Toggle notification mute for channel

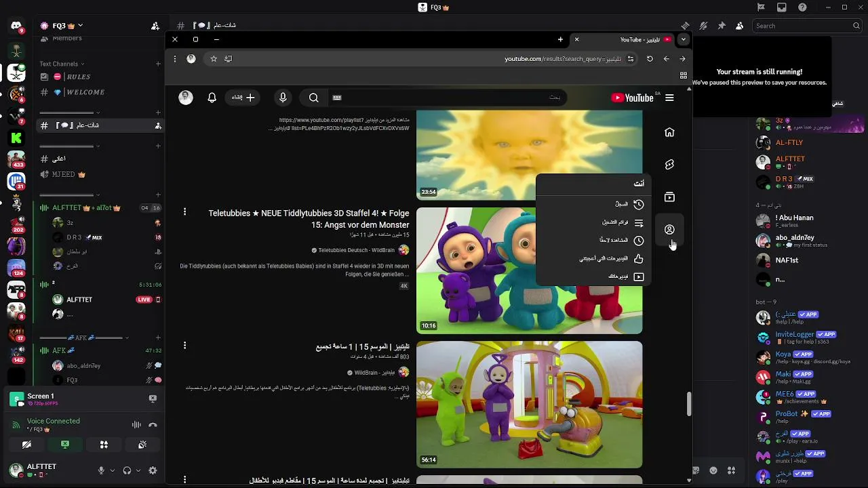coord(703,26)
